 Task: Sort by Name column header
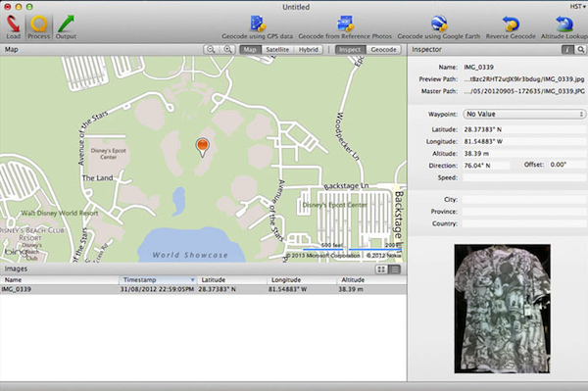coord(59,280)
